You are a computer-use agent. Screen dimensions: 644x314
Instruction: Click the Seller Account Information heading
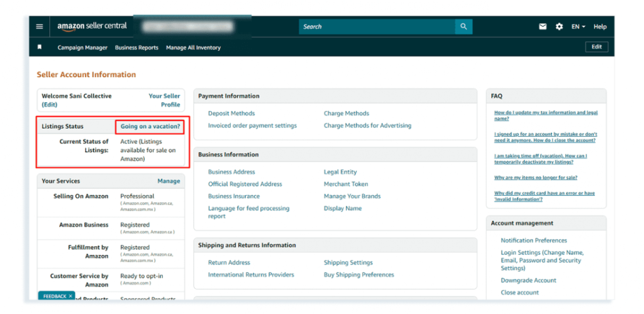(86, 75)
